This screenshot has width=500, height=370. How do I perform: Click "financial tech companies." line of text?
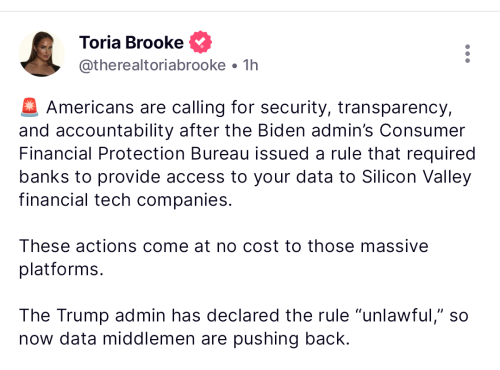tap(125, 200)
